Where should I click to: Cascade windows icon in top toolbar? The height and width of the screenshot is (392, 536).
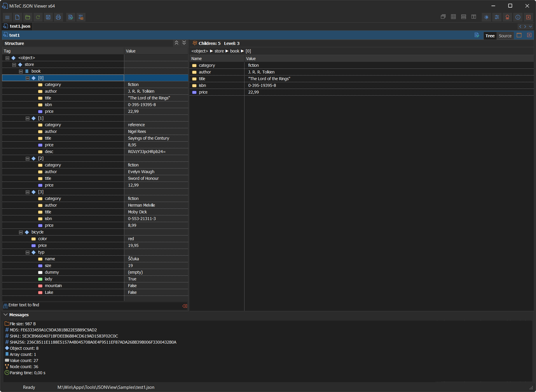[443, 17]
